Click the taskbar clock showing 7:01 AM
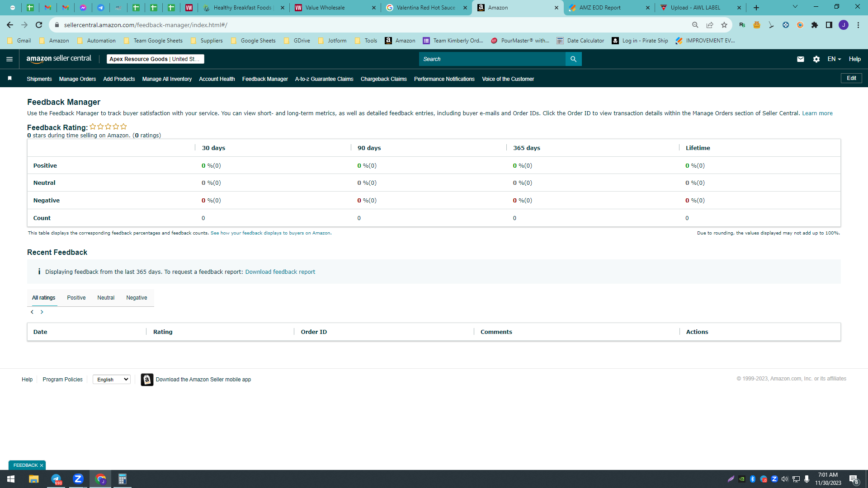 click(x=828, y=479)
